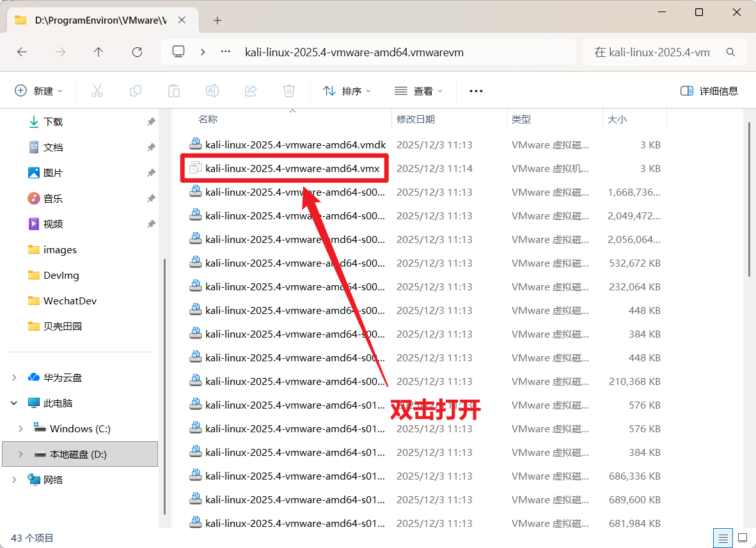Select the file sized 210,368 KB
This screenshot has width=756, height=548.
click(426, 381)
